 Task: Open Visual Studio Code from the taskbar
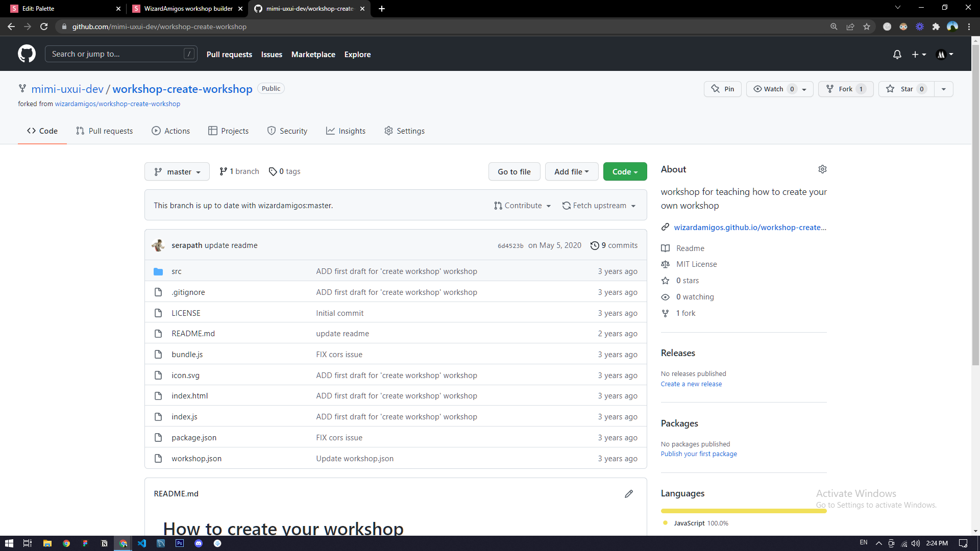(x=142, y=543)
